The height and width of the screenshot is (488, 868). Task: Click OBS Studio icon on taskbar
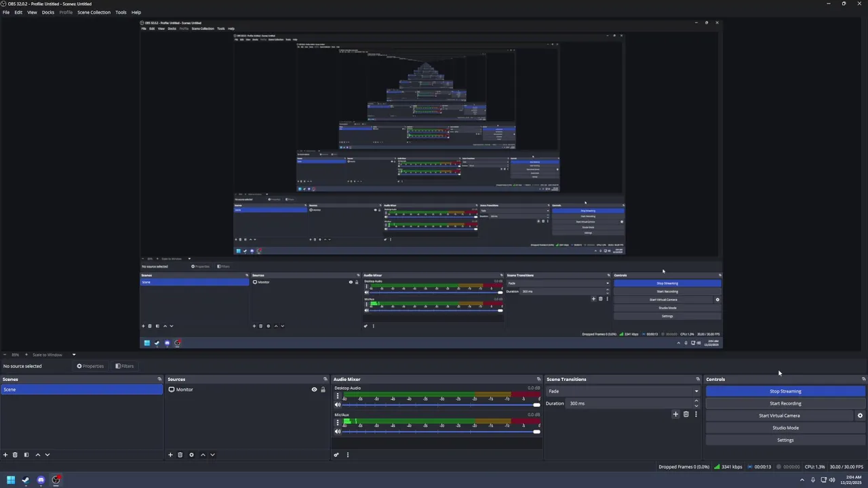click(x=56, y=480)
